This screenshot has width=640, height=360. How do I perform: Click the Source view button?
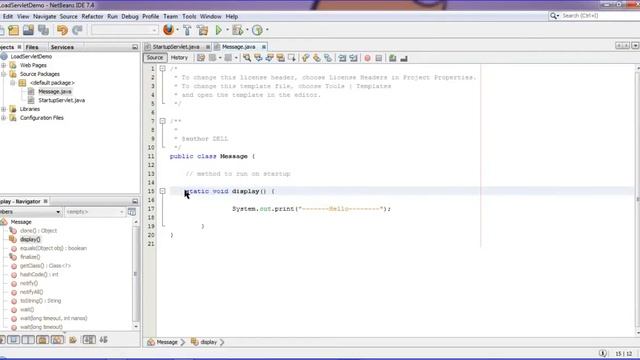tap(155, 58)
